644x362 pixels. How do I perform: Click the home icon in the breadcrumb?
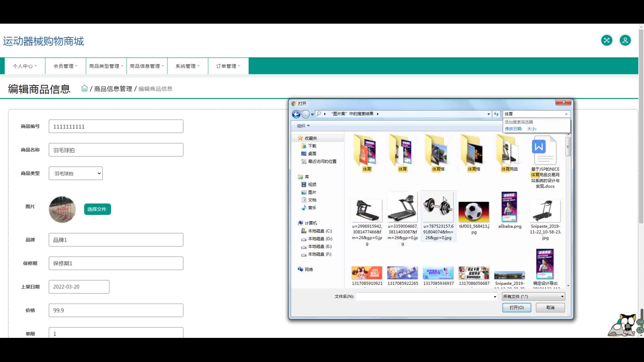85,88
